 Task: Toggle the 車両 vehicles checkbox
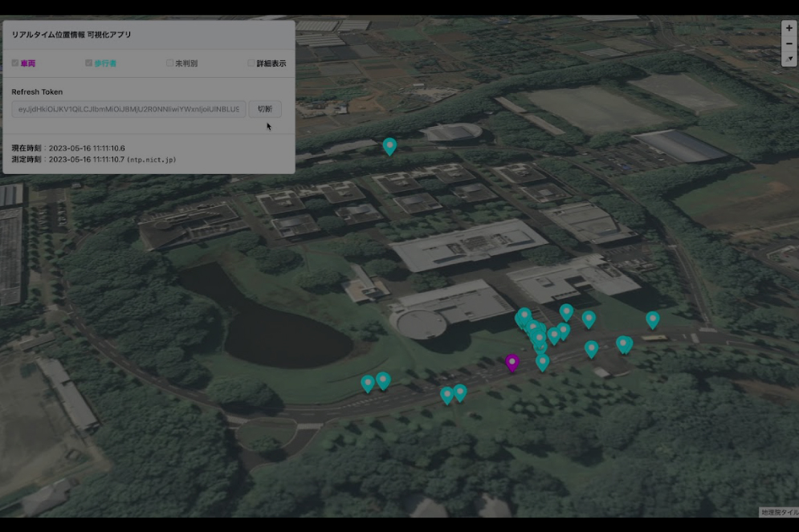[15, 63]
